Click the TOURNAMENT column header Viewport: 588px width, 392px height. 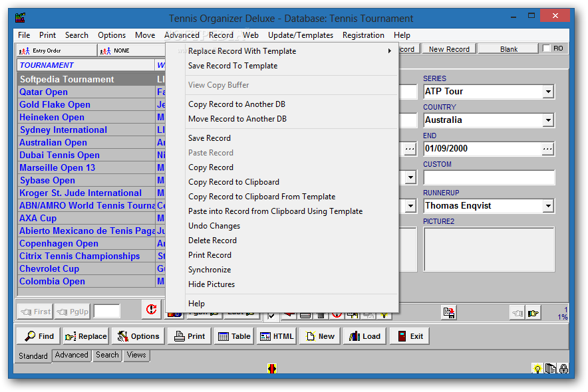(86, 65)
